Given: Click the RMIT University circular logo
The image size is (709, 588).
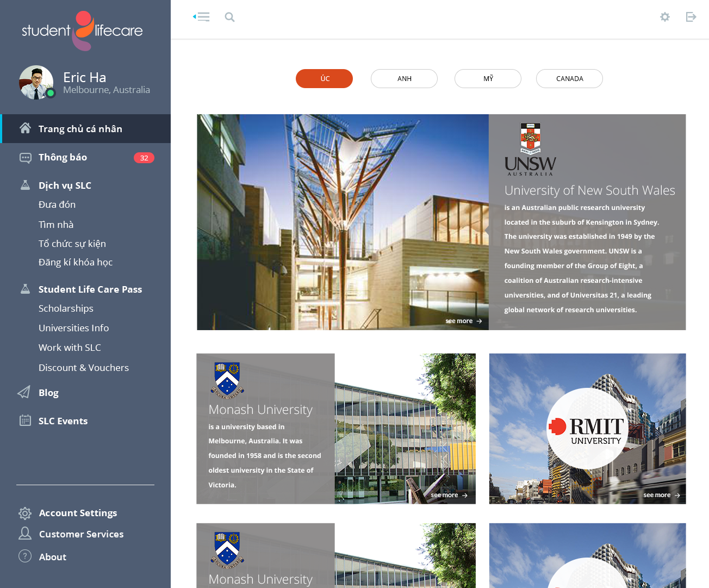Looking at the screenshot, I should click(x=587, y=429).
